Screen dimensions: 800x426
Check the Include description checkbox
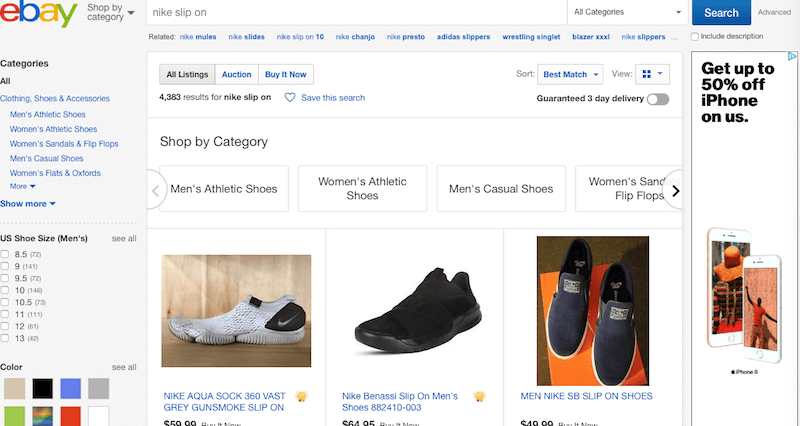click(x=694, y=37)
